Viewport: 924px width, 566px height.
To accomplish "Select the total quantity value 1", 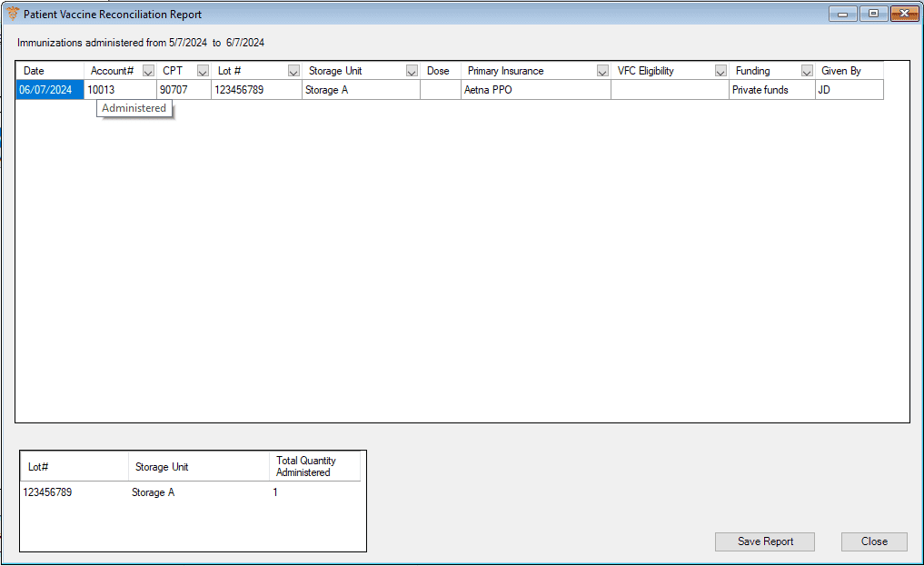I will coord(275,492).
